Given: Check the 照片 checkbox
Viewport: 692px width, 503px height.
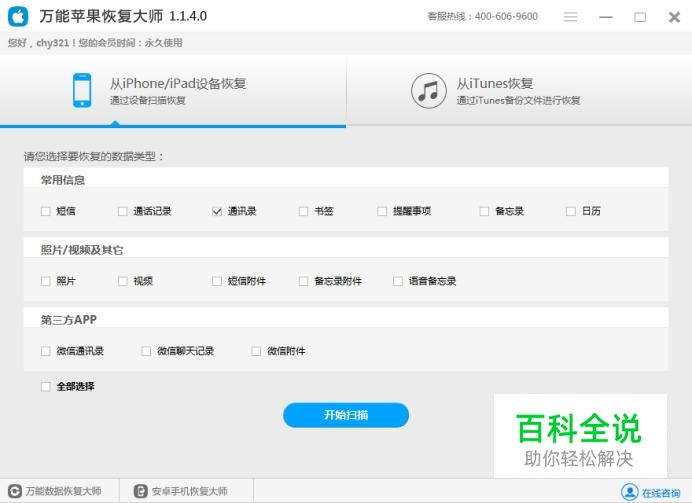Looking at the screenshot, I should click(45, 281).
